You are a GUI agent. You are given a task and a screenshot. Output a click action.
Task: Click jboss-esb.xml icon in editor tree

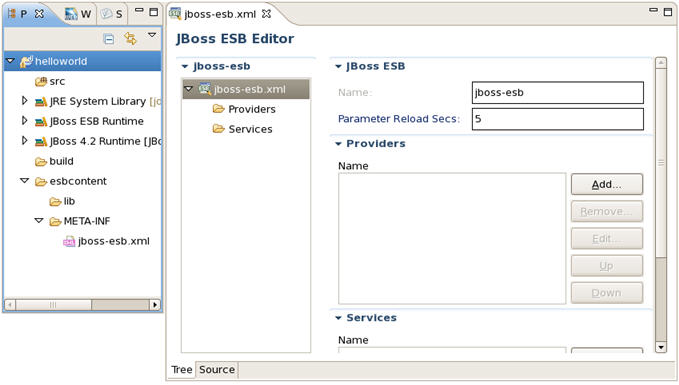click(205, 89)
